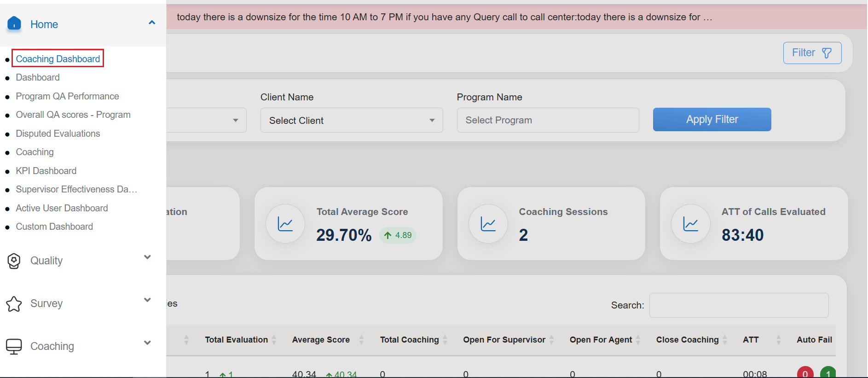Click the Home house icon
This screenshot has height=378, width=868.
[14, 23]
